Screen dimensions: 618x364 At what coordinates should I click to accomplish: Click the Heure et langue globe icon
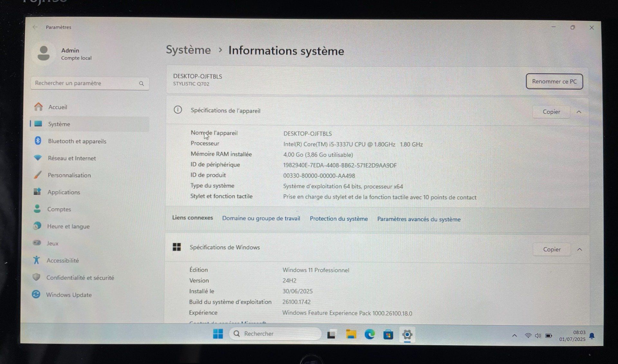pos(37,226)
